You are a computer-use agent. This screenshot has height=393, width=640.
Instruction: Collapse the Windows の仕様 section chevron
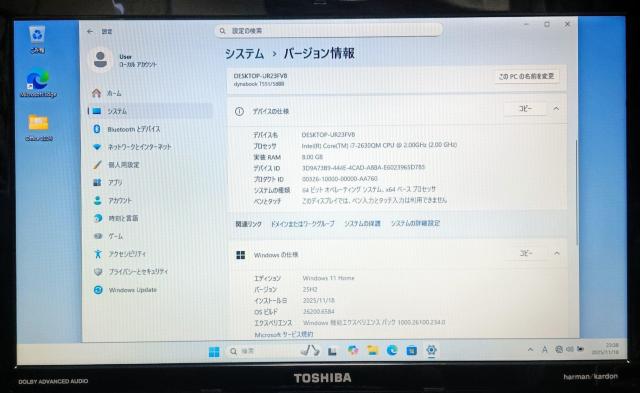click(x=557, y=253)
